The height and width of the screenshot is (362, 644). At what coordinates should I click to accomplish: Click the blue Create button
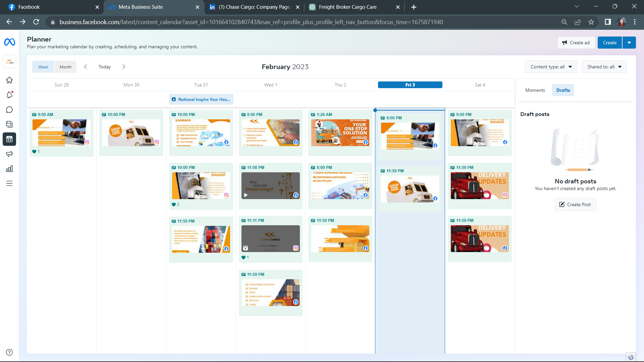[609, 43]
